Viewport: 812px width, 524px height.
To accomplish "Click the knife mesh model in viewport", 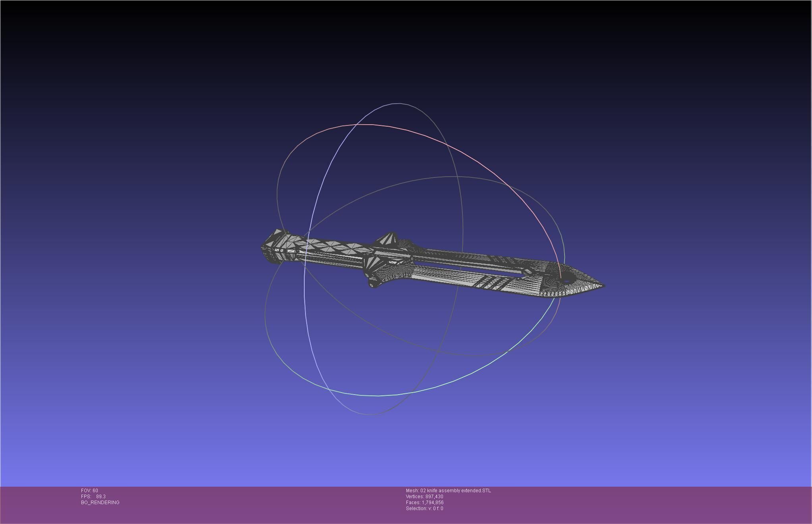I will (433, 263).
